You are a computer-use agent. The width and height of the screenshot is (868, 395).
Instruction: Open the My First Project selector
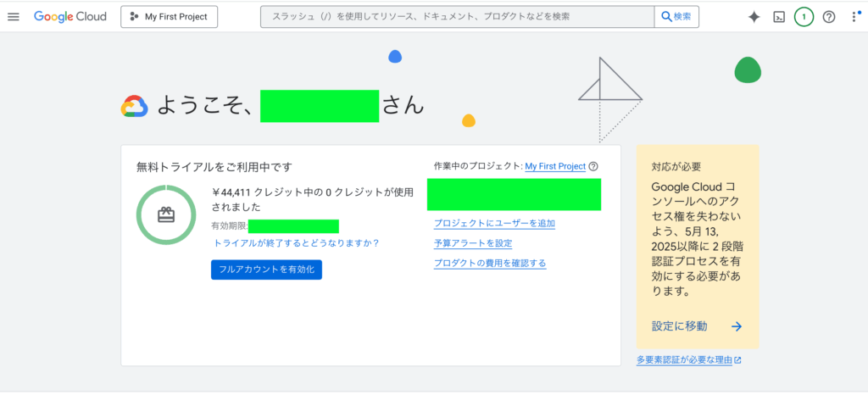[x=170, y=17]
